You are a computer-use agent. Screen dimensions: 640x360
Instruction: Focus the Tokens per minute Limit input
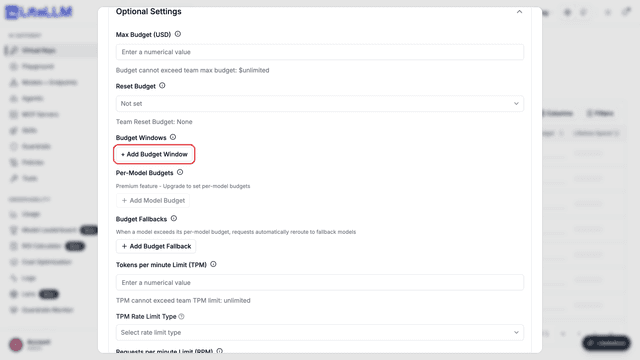(320, 282)
